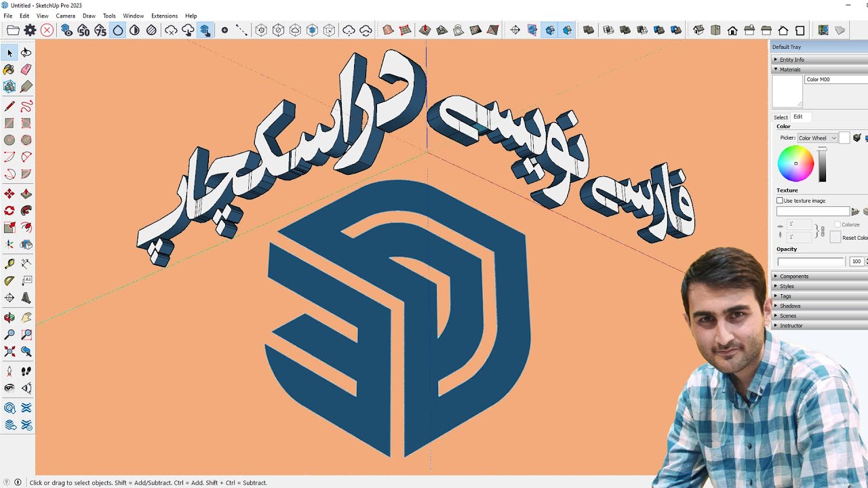
Task: Select the arrow Select tool
Action: pyautogui.click(x=9, y=53)
